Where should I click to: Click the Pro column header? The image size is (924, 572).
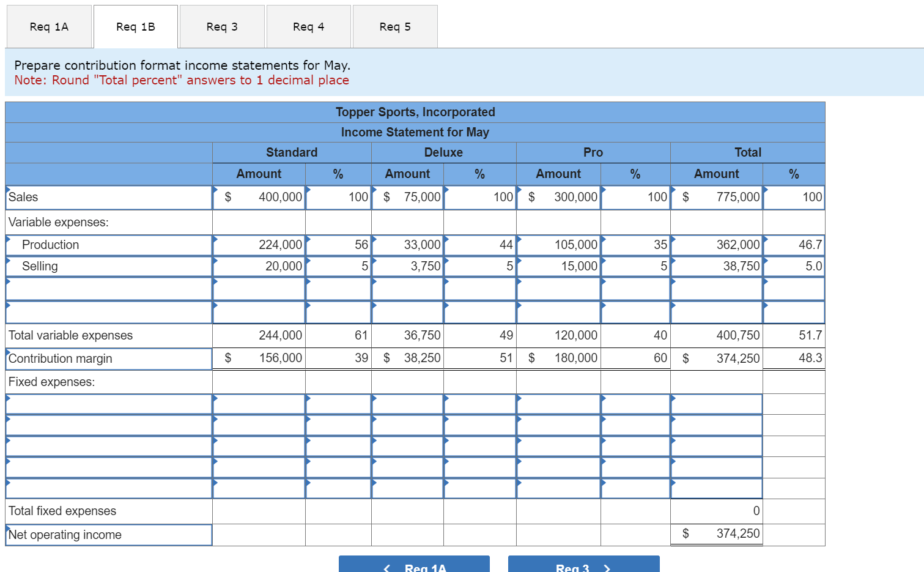(593, 152)
